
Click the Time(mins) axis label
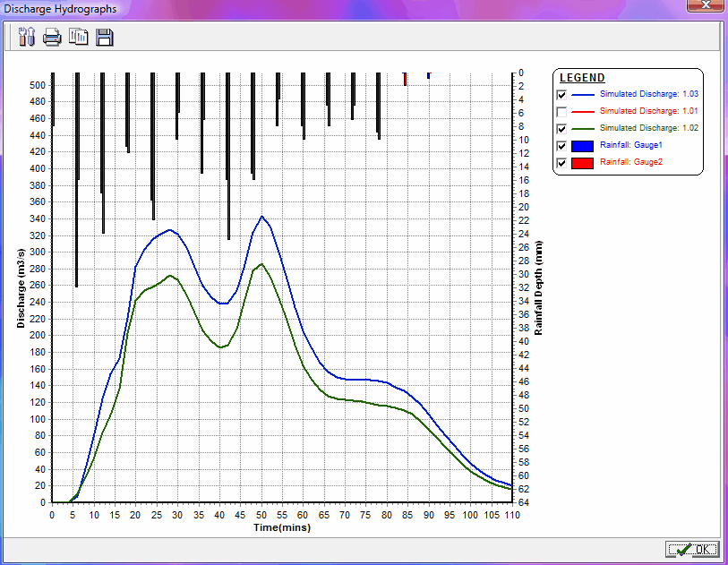click(x=283, y=527)
